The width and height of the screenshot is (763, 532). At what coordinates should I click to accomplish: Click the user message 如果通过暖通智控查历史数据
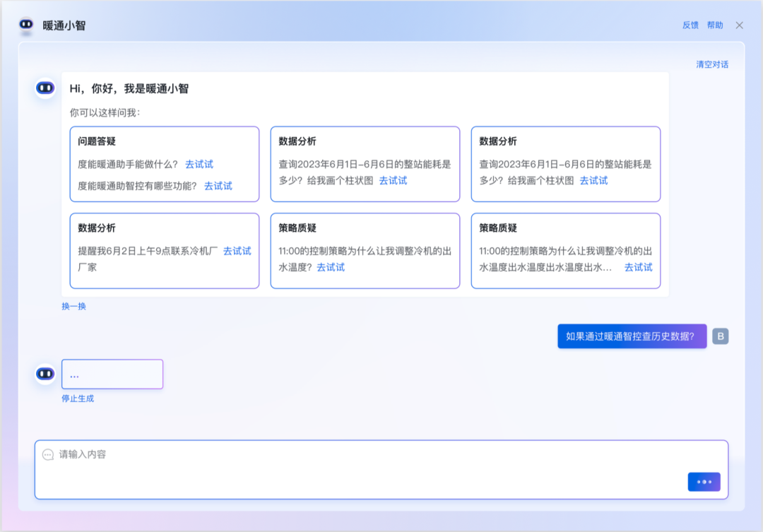[632, 336]
